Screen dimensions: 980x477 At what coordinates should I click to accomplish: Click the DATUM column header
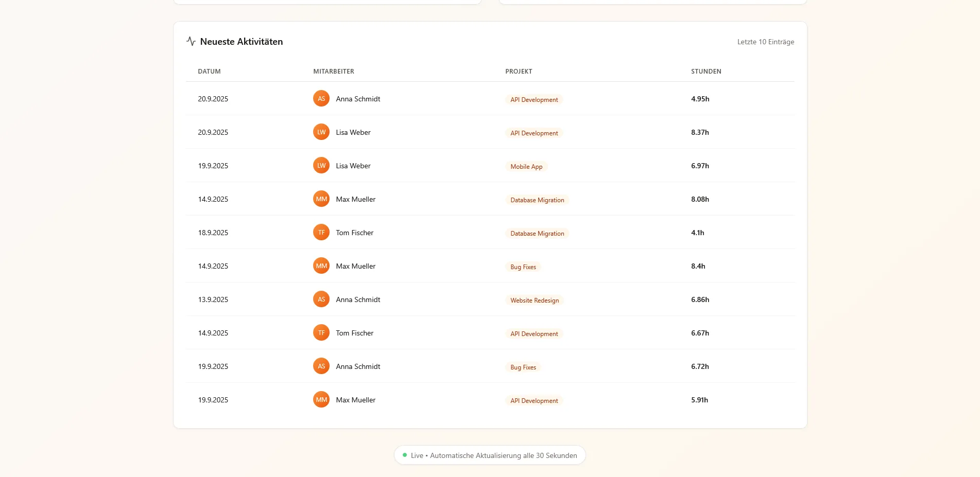209,72
